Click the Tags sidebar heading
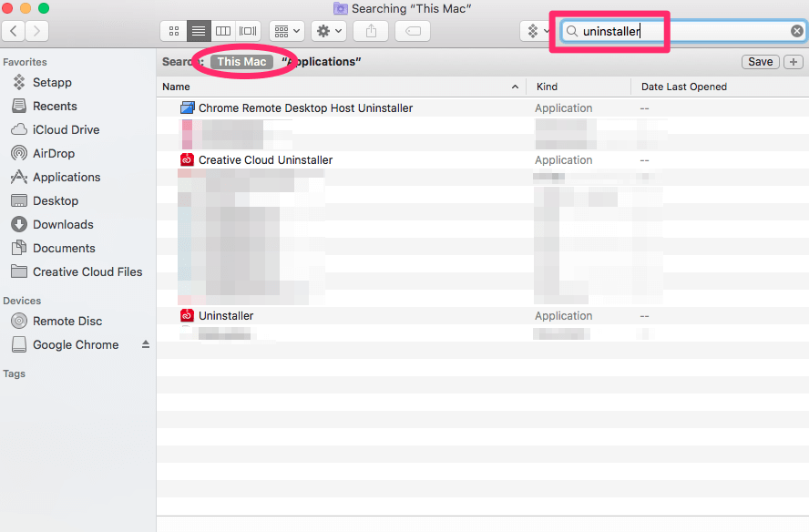Image resolution: width=809 pixels, height=532 pixels. [x=14, y=374]
